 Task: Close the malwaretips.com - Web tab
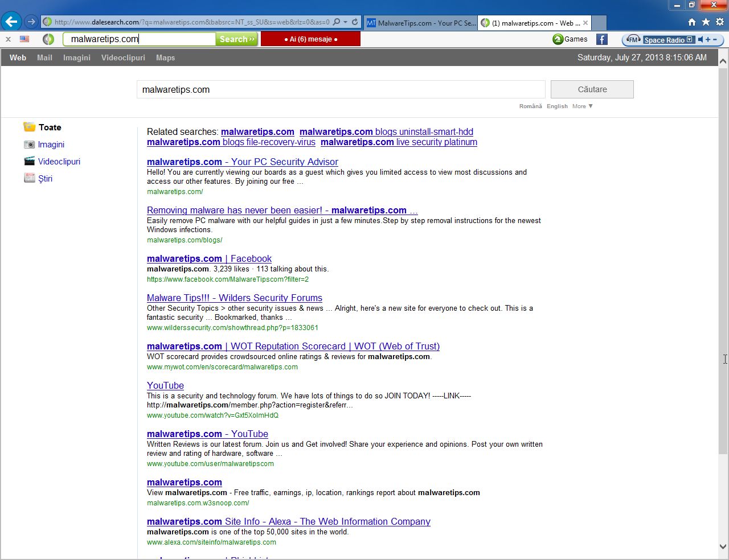coord(585,23)
